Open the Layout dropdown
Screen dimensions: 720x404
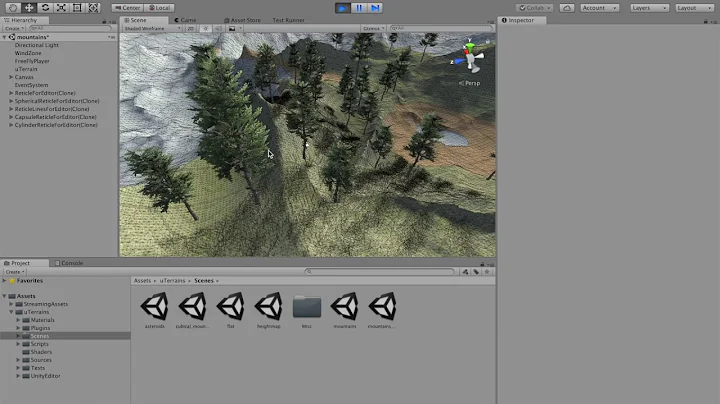694,8
